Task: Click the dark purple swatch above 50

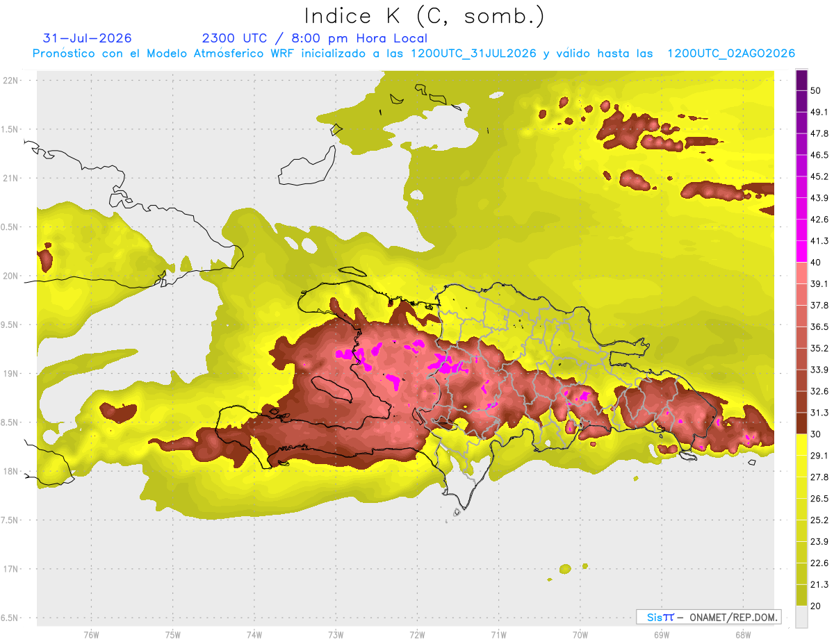Action: point(801,80)
